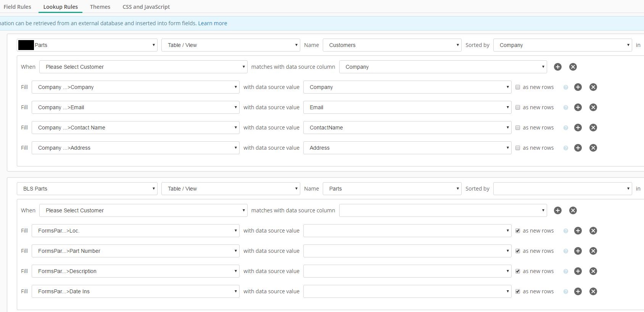644x312 pixels.
Task: Add condition next to Customers Company match
Action: (x=557, y=67)
